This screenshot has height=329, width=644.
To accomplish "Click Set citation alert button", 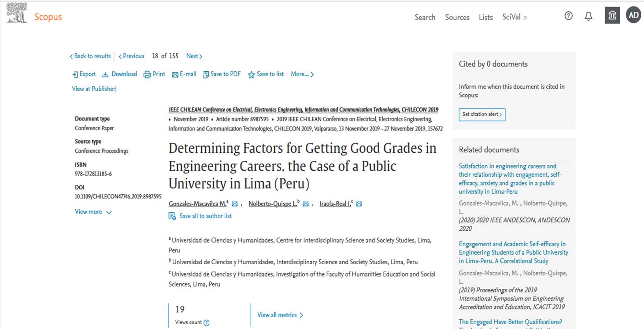I will (x=482, y=115).
